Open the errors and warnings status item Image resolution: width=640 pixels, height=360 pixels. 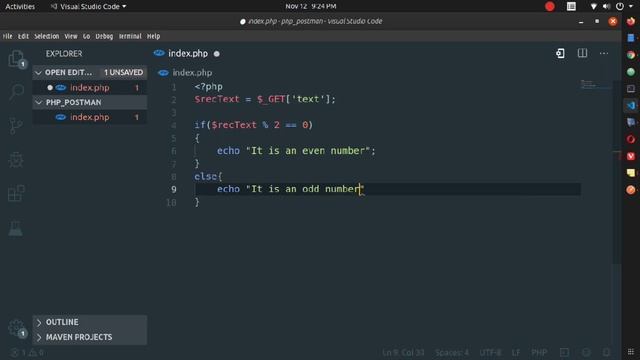[x=27, y=352]
